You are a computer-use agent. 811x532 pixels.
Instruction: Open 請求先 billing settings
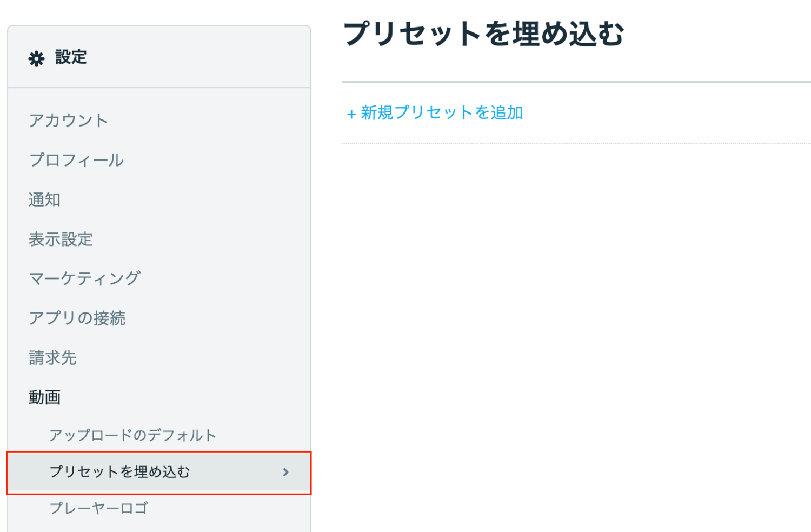(x=52, y=357)
